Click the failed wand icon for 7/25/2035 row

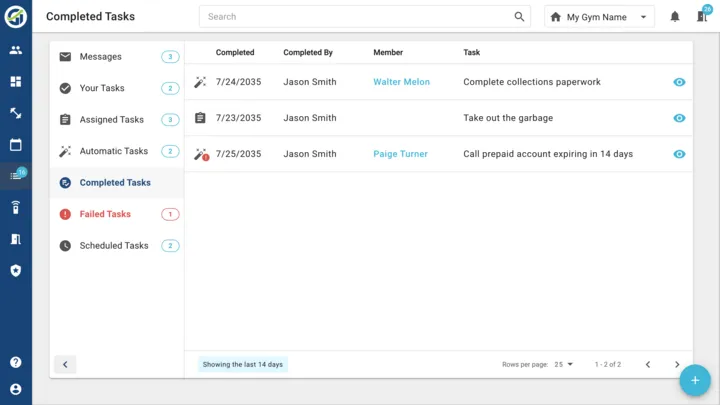click(x=201, y=154)
